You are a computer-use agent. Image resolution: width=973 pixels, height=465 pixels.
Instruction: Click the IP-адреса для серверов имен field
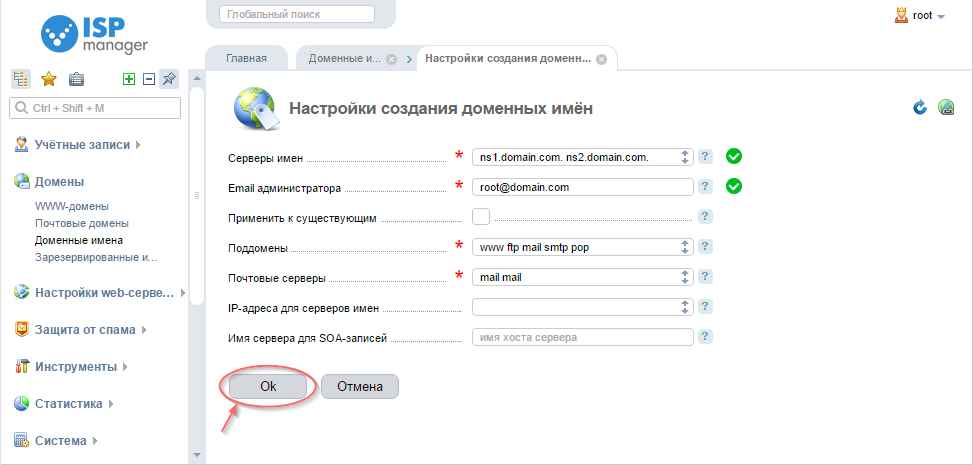[582, 307]
